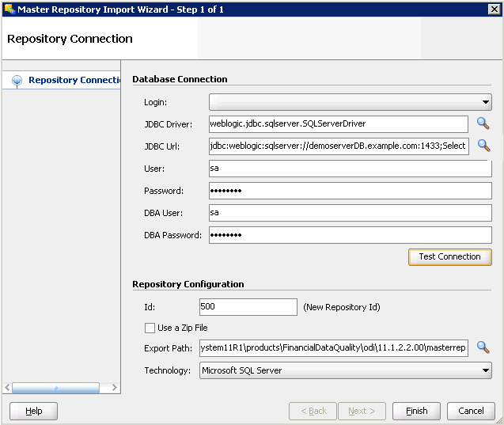Screen dimensions: 504x425
Task: Cancel the import wizard
Action: point(471,411)
